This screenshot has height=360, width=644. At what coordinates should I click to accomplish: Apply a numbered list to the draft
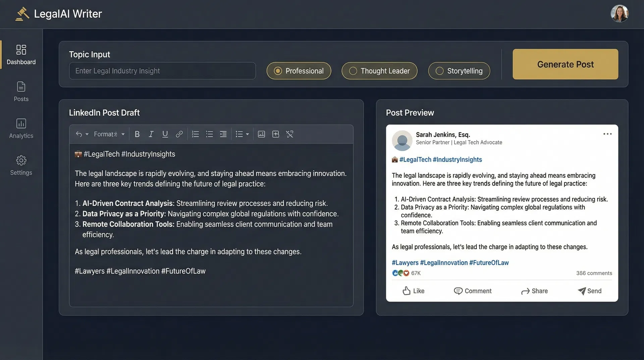tap(195, 134)
